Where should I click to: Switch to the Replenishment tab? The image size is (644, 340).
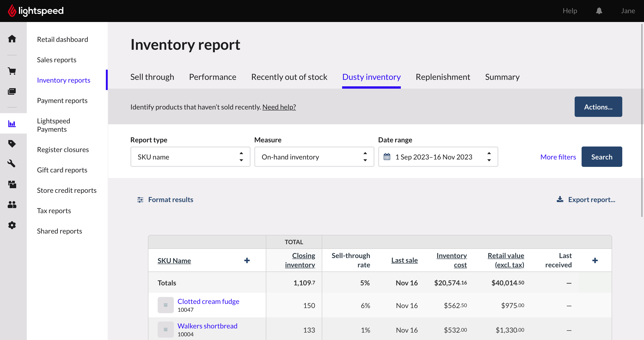[x=443, y=77]
